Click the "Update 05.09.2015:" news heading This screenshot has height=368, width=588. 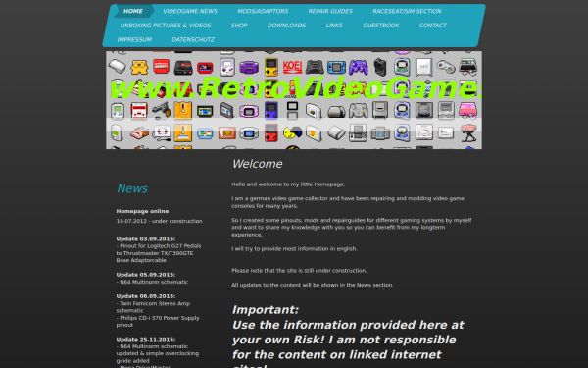pos(146,275)
